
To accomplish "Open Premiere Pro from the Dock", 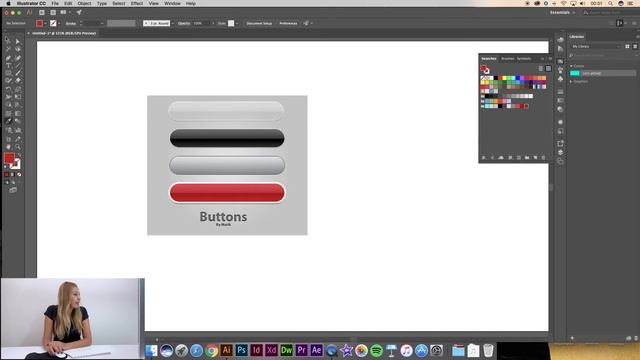I will (x=302, y=350).
